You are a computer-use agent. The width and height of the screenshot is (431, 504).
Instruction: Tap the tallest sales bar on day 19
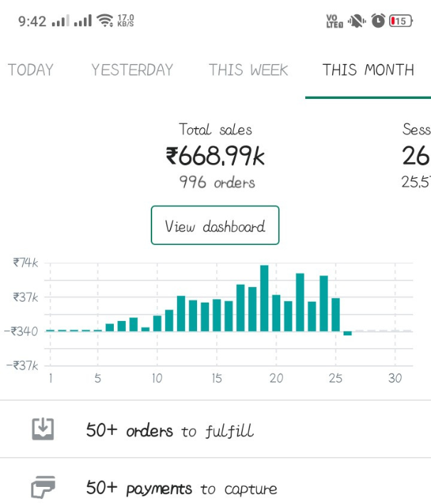pos(264,298)
